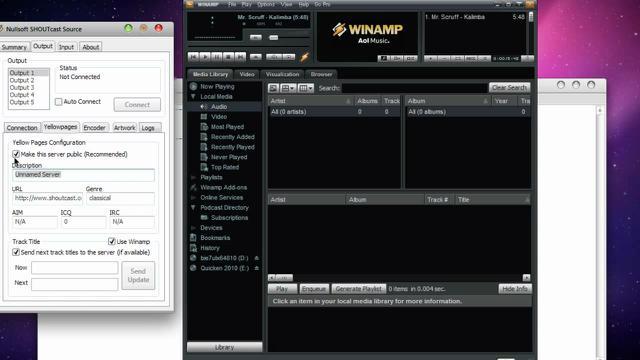Click the Genre field containing classical

tap(120, 198)
